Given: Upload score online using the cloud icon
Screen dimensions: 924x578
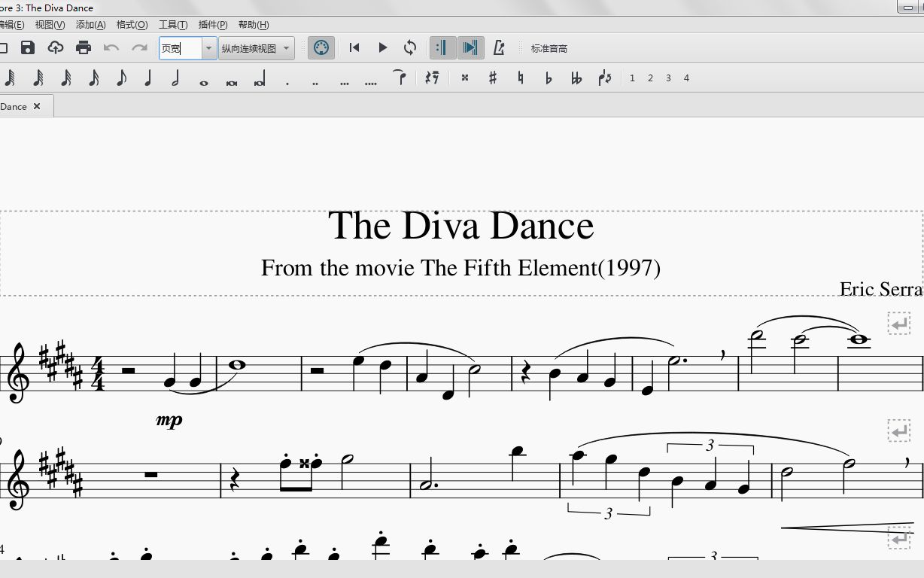Looking at the screenshot, I should pyautogui.click(x=56, y=48).
